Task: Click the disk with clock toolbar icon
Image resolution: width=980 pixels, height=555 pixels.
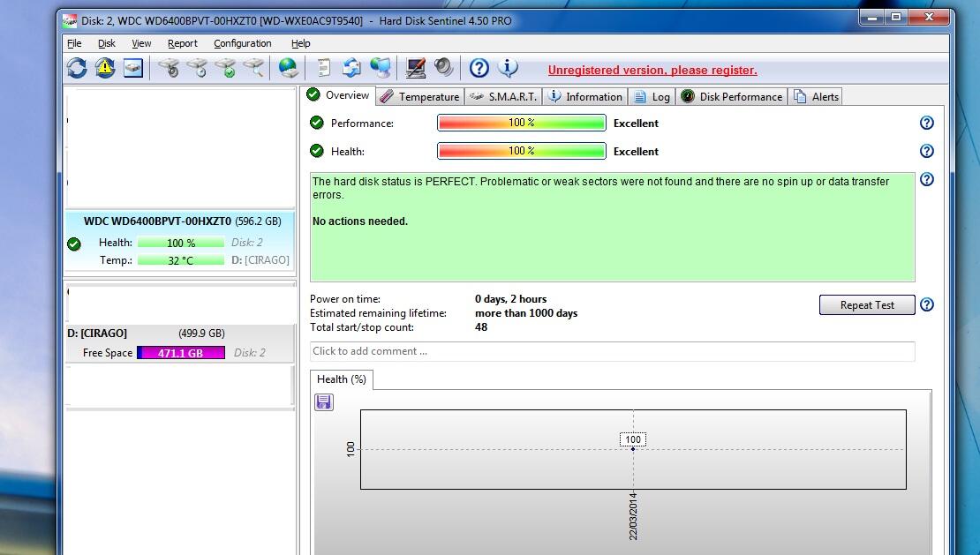Action: pyautogui.click(x=198, y=67)
